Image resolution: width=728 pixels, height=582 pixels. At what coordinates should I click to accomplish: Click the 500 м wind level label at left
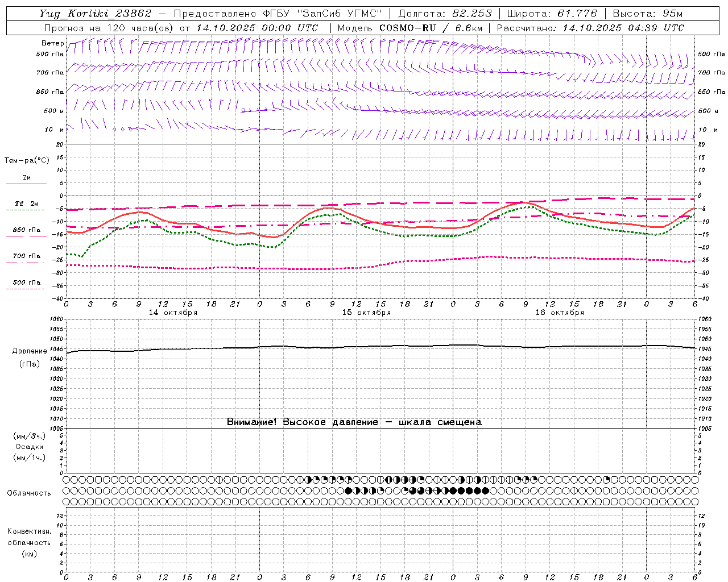point(54,111)
